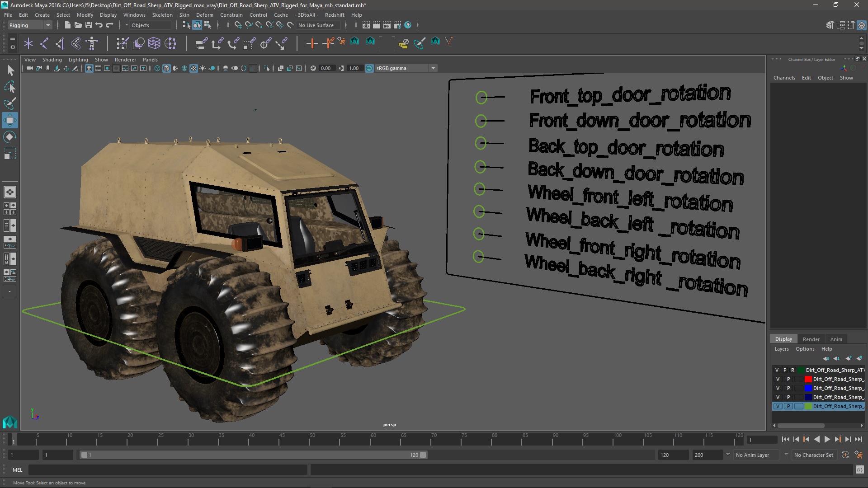Open the Script Editor icon
Image resolution: width=868 pixels, height=488 pixels.
click(859, 470)
